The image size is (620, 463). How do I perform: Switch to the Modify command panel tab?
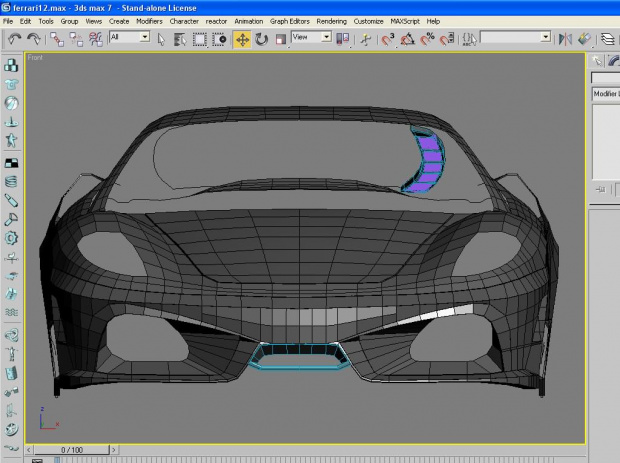613,60
